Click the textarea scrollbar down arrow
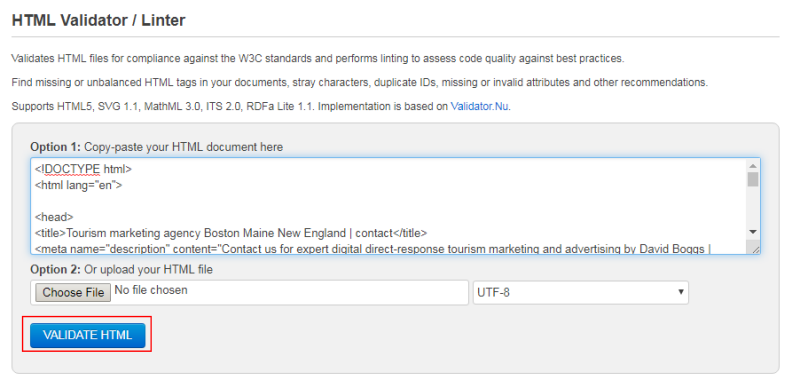The height and width of the screenshot is (388, 800). (x=753, y=232)
